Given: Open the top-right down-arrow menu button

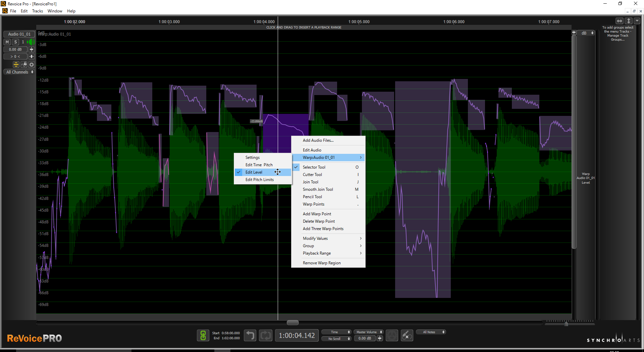Looking at the screenshot, I should tap(637, 21).
